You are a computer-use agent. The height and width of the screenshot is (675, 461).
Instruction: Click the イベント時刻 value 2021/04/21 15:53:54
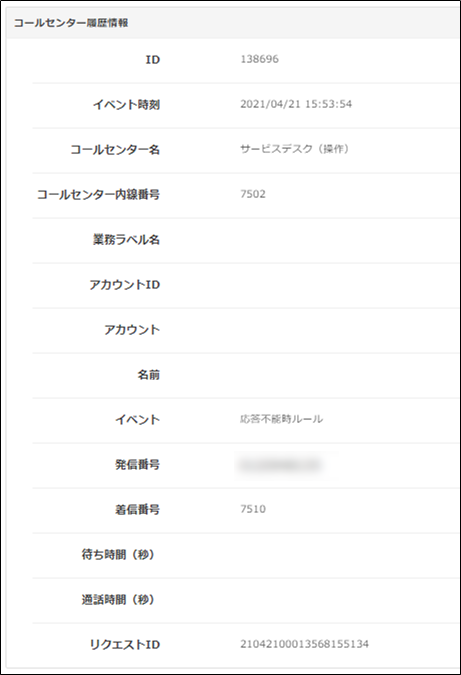pos(296,104)
